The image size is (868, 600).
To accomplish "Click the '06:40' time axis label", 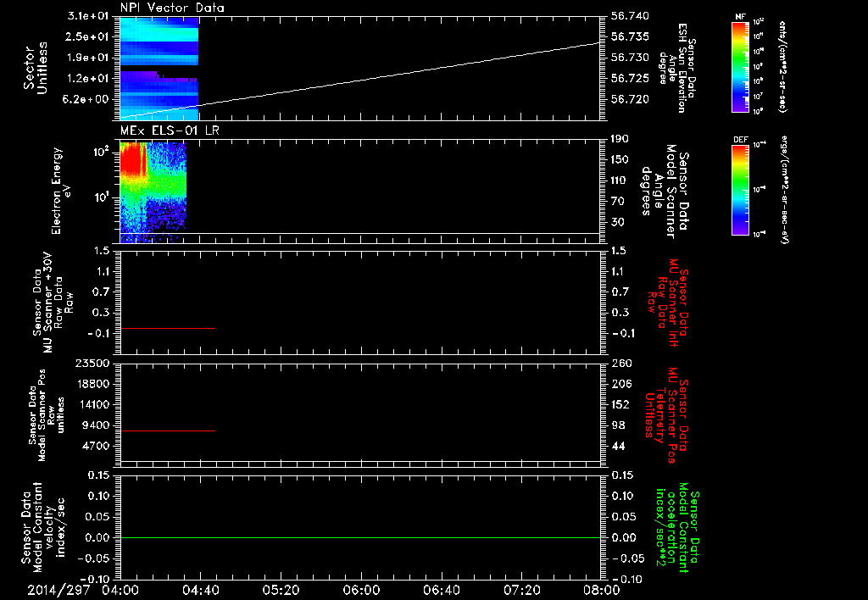I will [x=441, y=590].
